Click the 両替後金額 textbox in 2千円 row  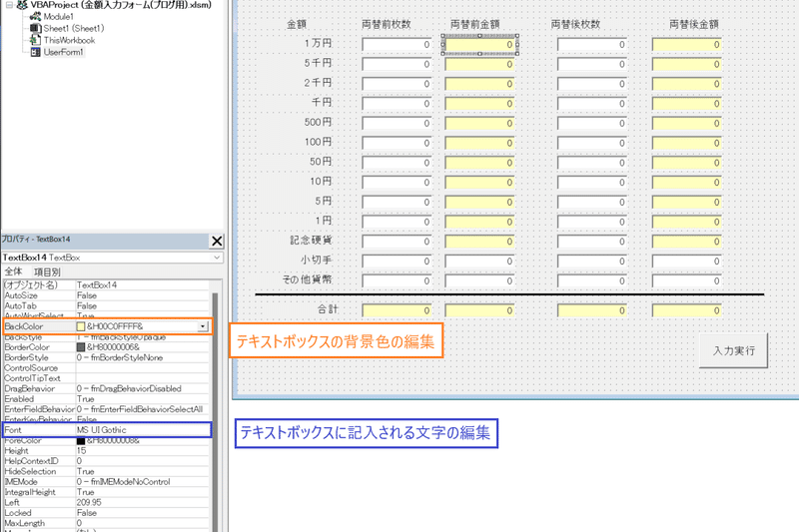pyautogui.click(x=687, y=84)
